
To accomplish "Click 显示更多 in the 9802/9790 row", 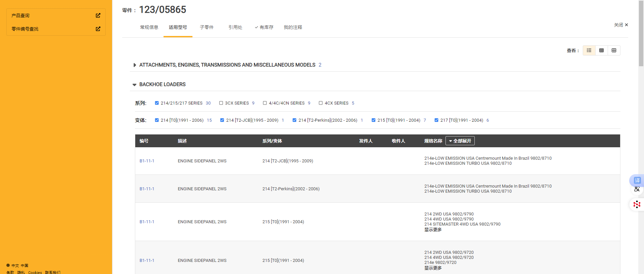I will click(433, 230).
